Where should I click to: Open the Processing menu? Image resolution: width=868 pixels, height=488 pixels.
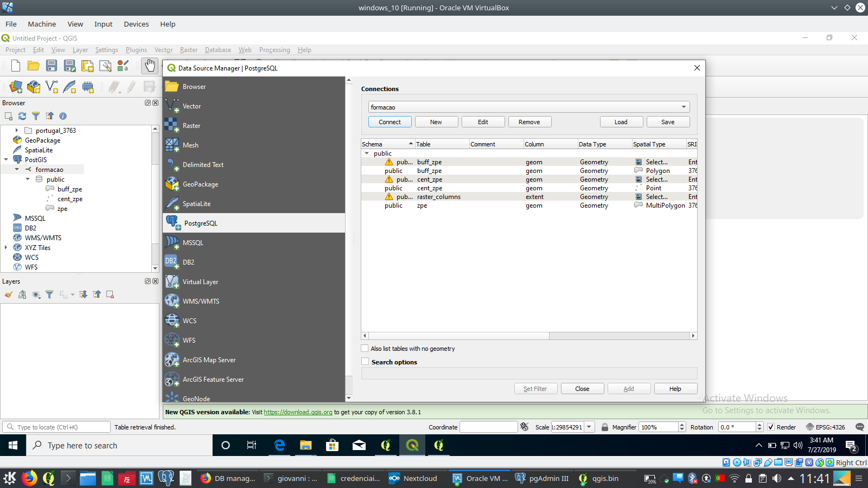pos(275,49)
